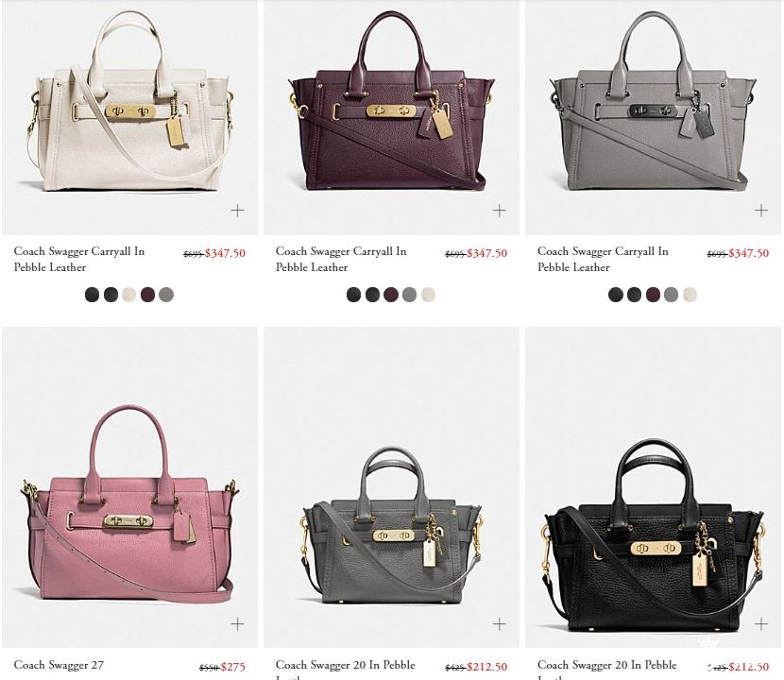The image size is (784, 680).
Task: Pick the oxblood swatch under the third Carryall
Action: pyautogui.click(x=653, y=295)
